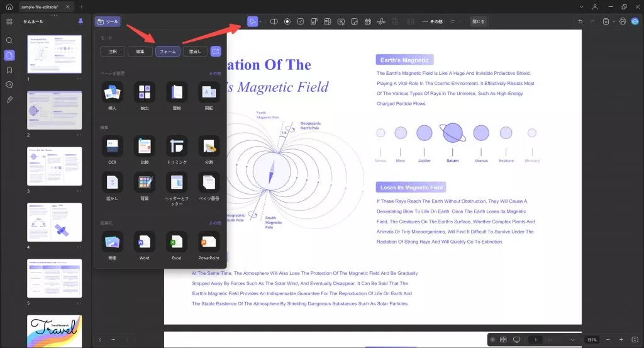Click the 回転 page rotate icon
Screen dimensions: 644x348
click(209, 92)
